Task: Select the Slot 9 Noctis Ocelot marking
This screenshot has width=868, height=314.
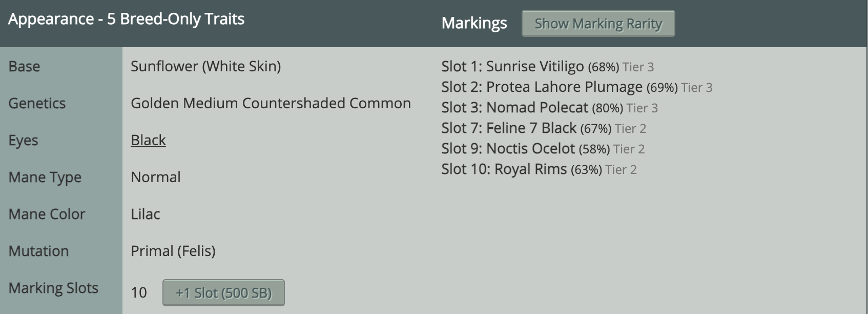Action: pos(530,149)
